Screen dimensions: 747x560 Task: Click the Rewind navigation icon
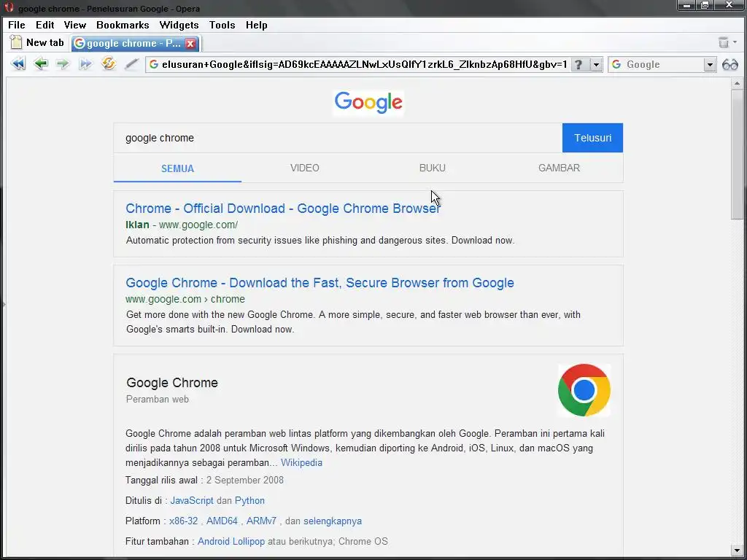click(18, 64)
